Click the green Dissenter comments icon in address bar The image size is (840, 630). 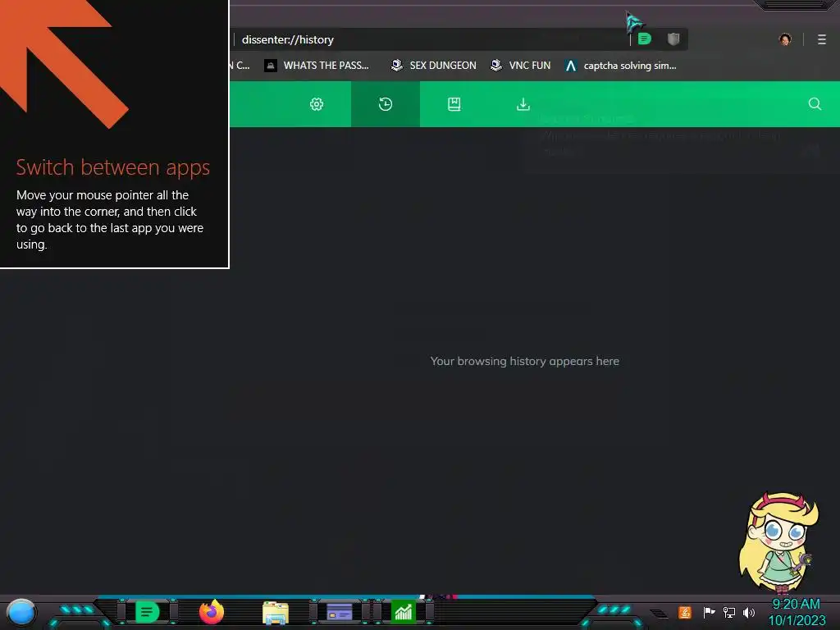coord(645,39)
